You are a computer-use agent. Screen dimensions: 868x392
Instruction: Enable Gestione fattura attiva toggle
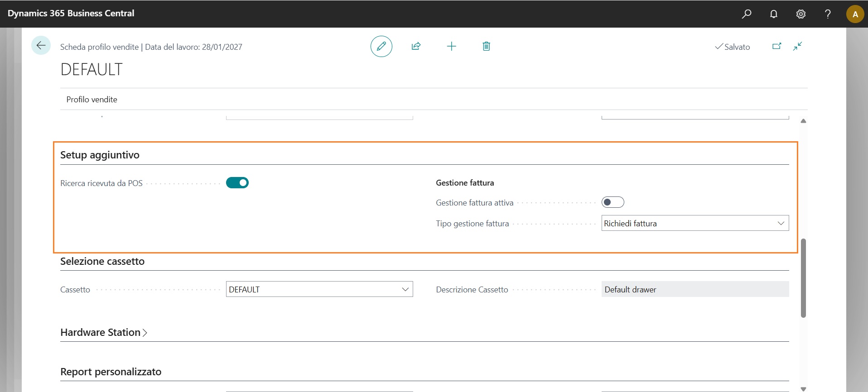[x=612, y=202]
